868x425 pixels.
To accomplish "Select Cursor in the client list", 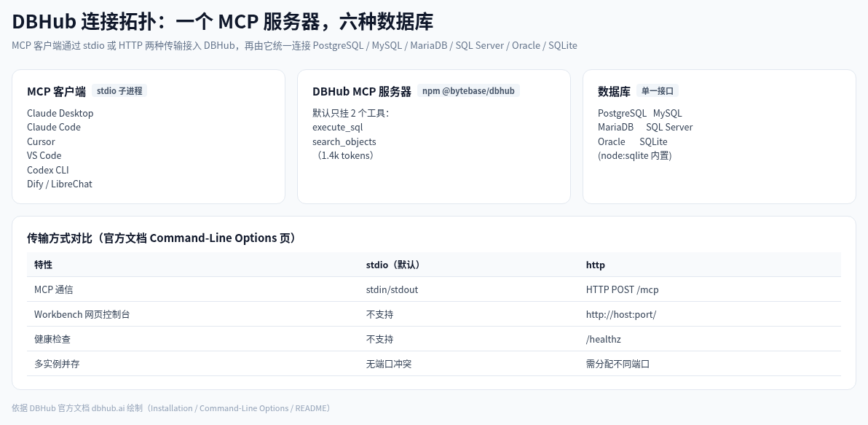I will click(41, 141).
